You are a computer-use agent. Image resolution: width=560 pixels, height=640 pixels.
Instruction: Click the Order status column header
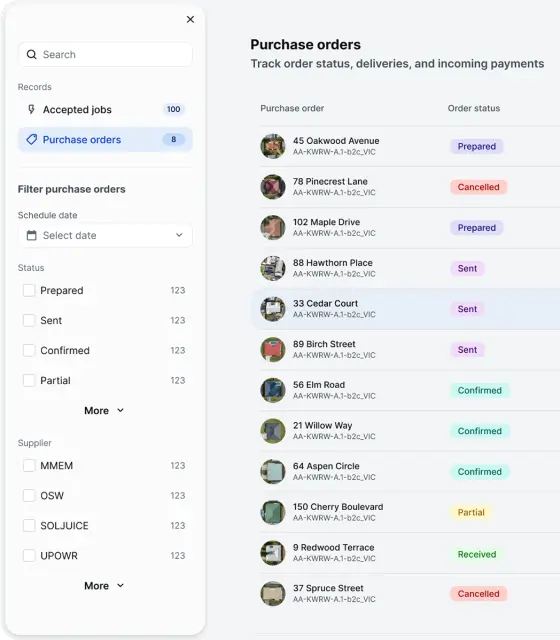(473, 108)
